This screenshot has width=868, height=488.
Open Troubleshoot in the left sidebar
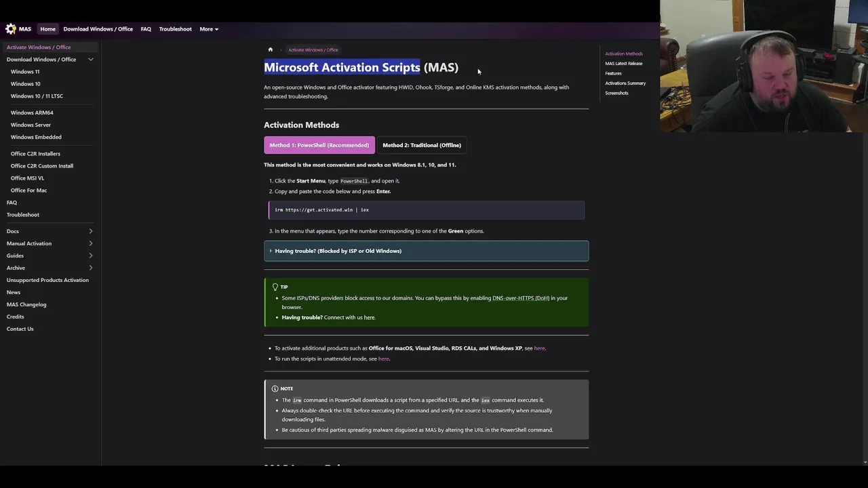point(23,215)
